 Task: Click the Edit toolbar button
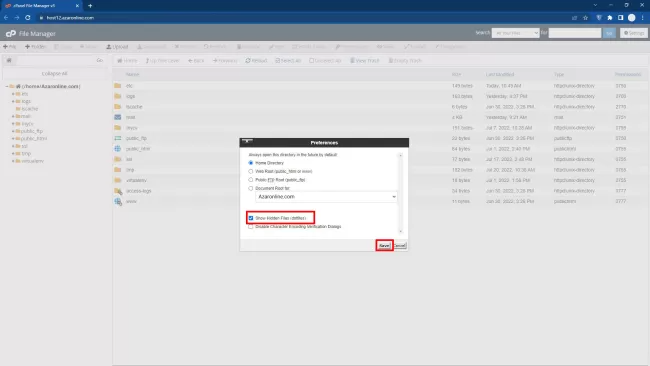coord(276,47)
